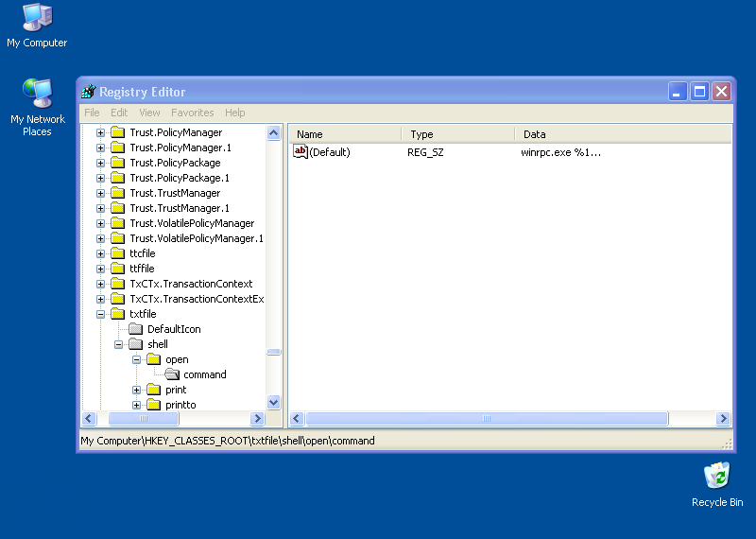Open the View menu
Image resolution: width=756 pixels, height=539 pixels.
coord(149,113)
